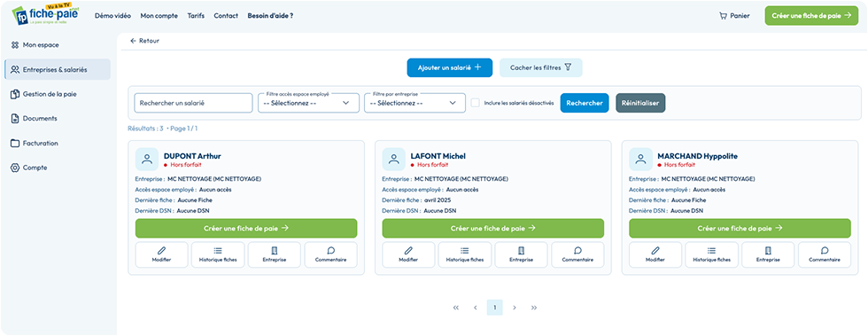Viewport: 868px width, 336px height.
Task: Open Tarifs page
Action: click(196, 16)
